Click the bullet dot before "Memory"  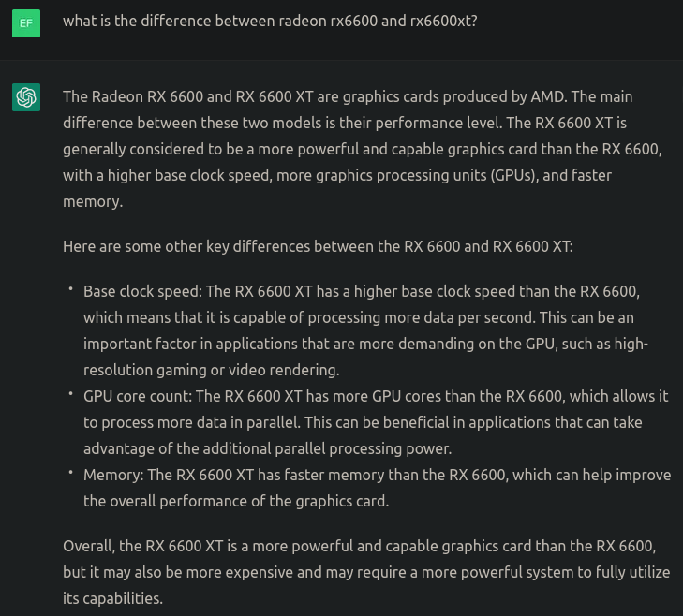(70, 474)
